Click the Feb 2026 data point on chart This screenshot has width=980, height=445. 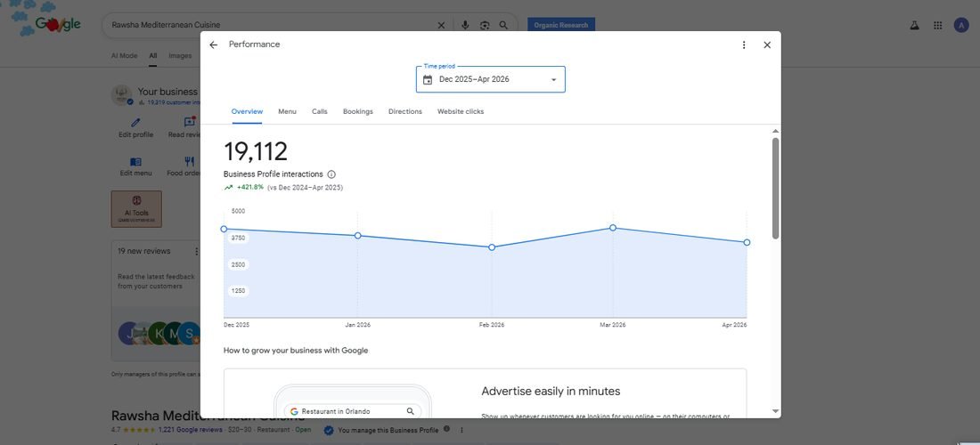(x=492, y=247)
